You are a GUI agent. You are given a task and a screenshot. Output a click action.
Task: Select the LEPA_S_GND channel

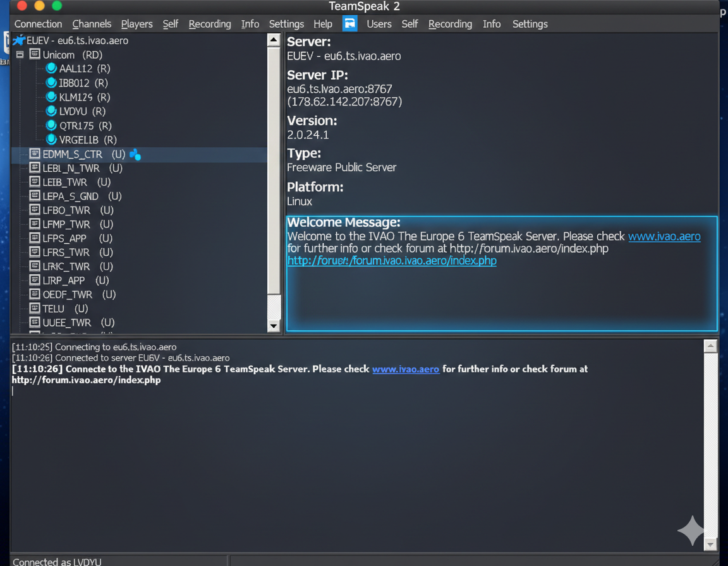pos(70,196)
